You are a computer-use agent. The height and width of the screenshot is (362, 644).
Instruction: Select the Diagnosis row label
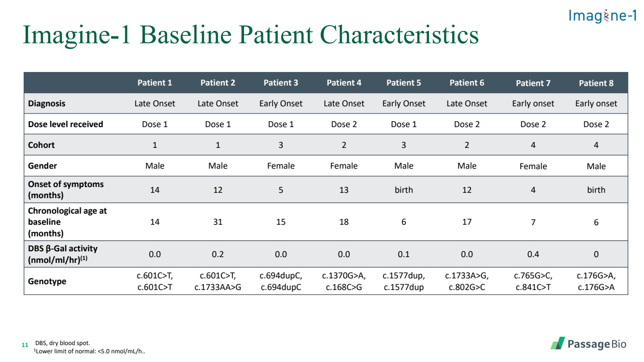coord(47,103)
